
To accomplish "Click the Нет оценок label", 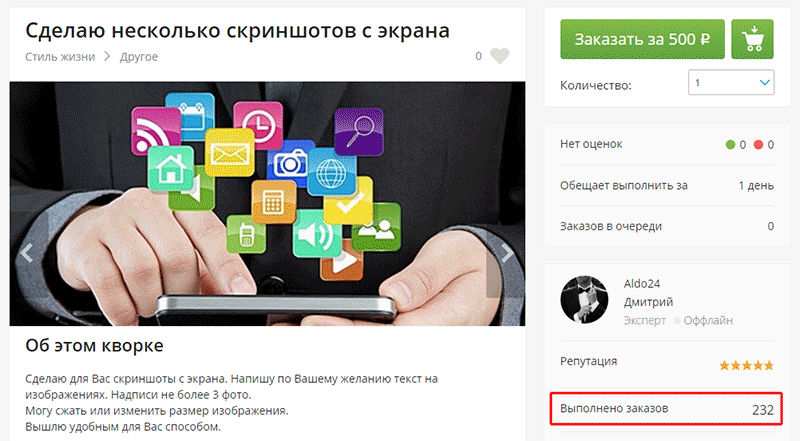I will pyautogui.click(x=591, y=144).
